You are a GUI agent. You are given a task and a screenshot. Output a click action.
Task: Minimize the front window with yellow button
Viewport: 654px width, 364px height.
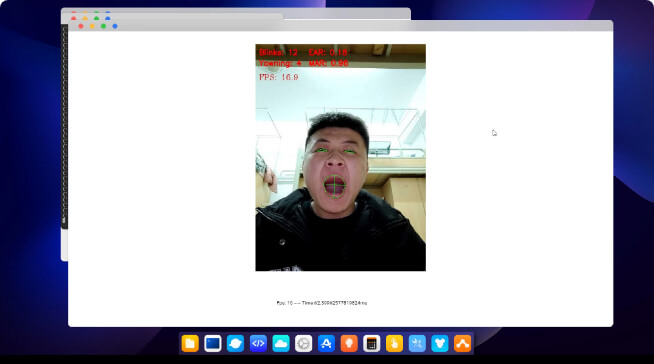click(92, 26)
